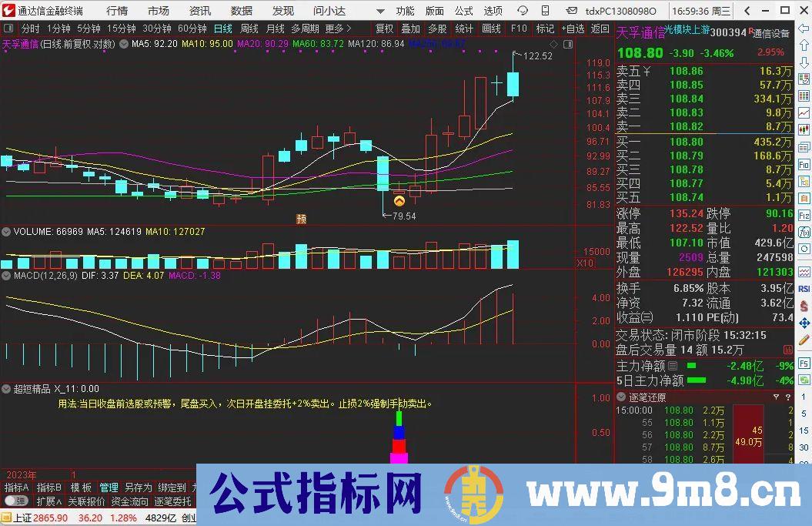The image size is (812, 526).
Task: Switch to 周线 period tab
Action: pos(249,28)
